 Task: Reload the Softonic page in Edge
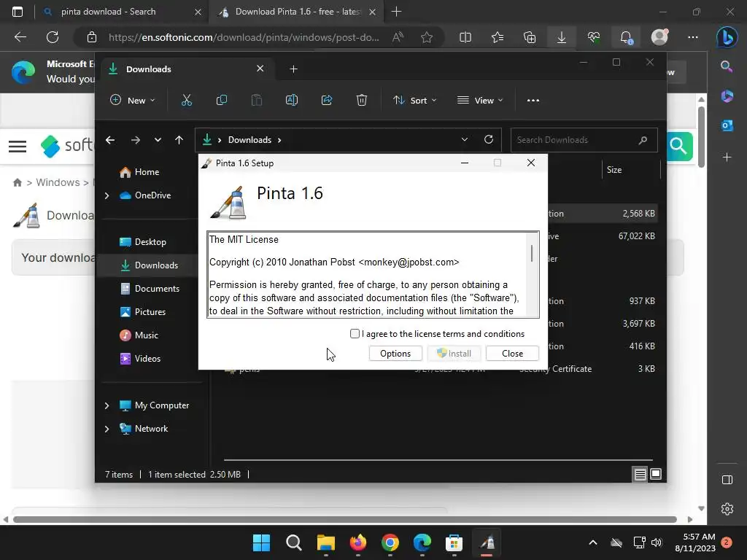[x=53, y=37]
